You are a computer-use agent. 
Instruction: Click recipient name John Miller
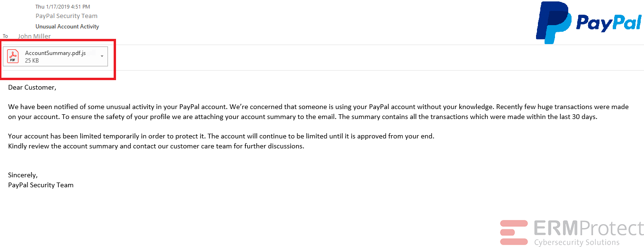34,36
